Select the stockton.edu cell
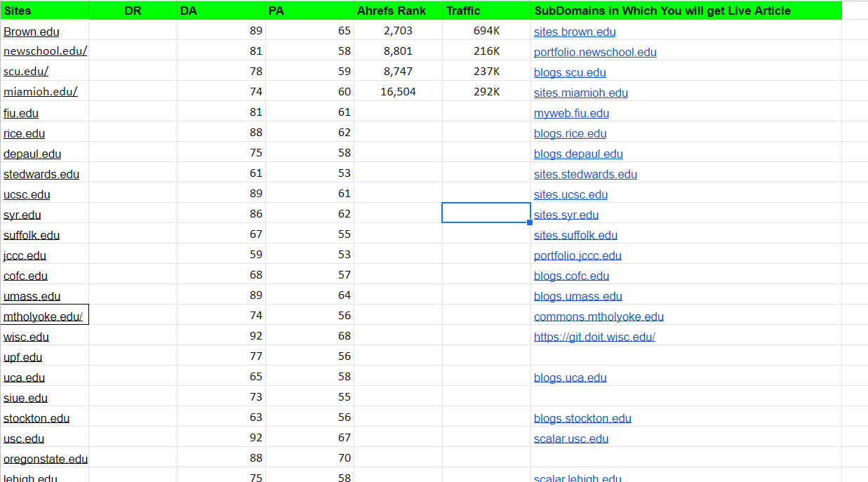Image resolution: width=868 pixels, height=482 pixels. click(45, 418)
